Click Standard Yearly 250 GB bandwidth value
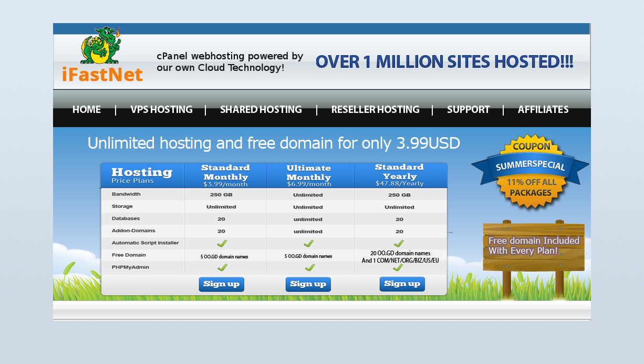Viewport: 644px width, 364px height. [399, 195]
